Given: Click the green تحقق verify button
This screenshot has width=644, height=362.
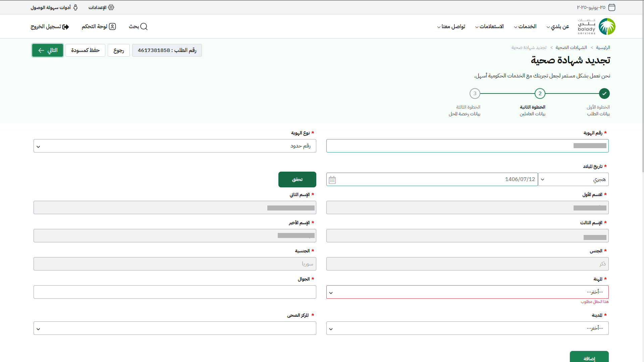Looking at the screenshot, I should (297, 180).
